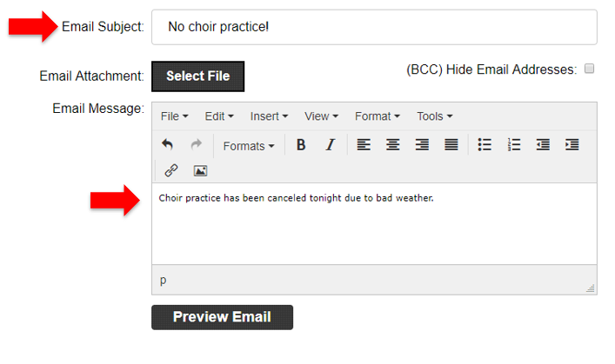The height and width of the screenshot is (364, 615).
Task: Click the Email Subject input field
Action: (374, 27)
